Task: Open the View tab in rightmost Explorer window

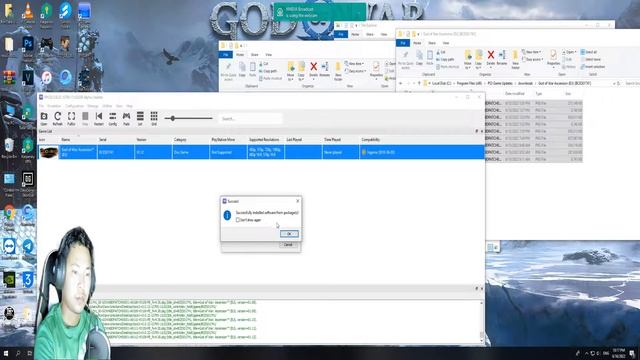Action: pyautogui.click(x=446, y=43)
